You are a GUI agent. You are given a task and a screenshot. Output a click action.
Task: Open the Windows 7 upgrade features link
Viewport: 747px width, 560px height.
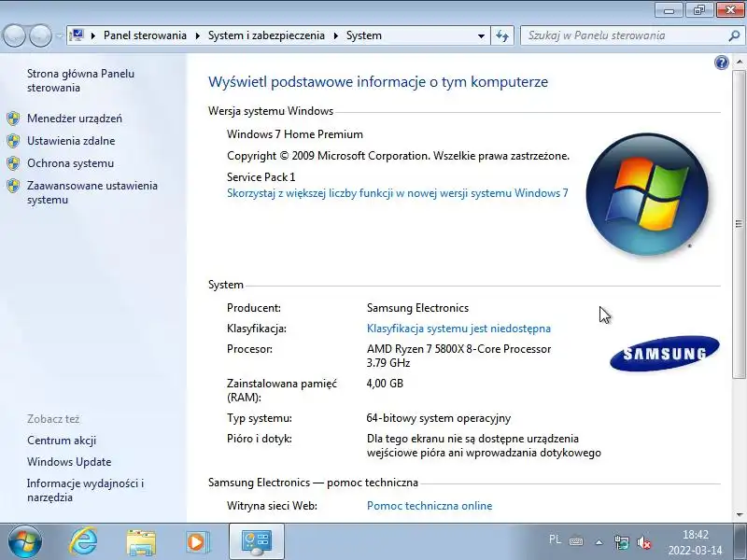398,193
